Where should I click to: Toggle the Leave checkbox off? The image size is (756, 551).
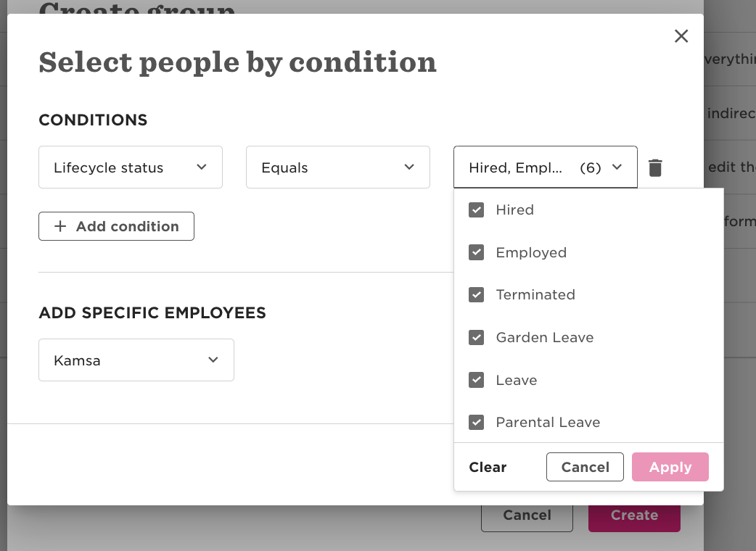pos(477,380)
